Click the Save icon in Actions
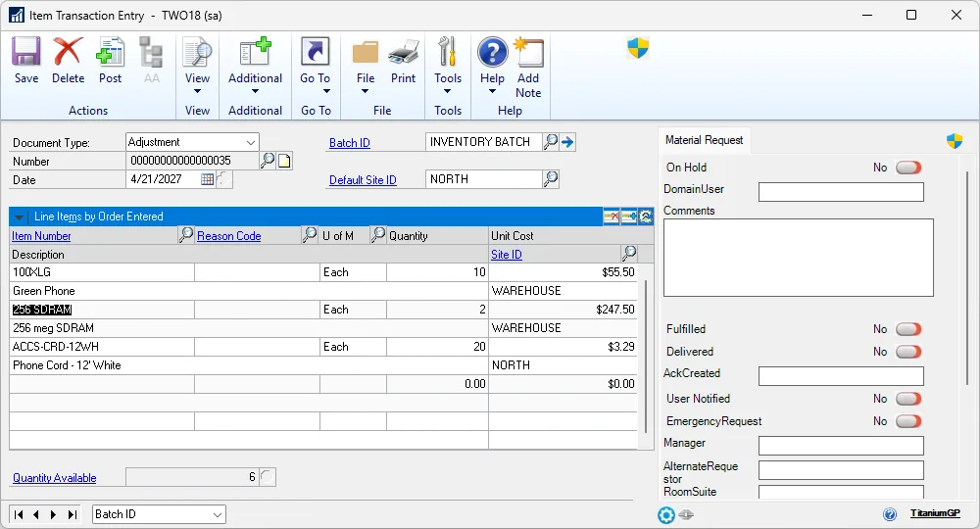This screenshot has width=980, height=529. pyautogui.click(x=26, y=51)
